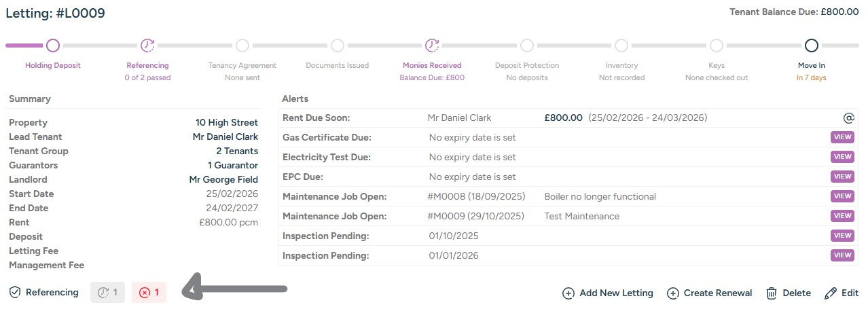This screenshot has height=309, width=868.
Task: Show the pending references badge
Action: [x=107, y=293]
